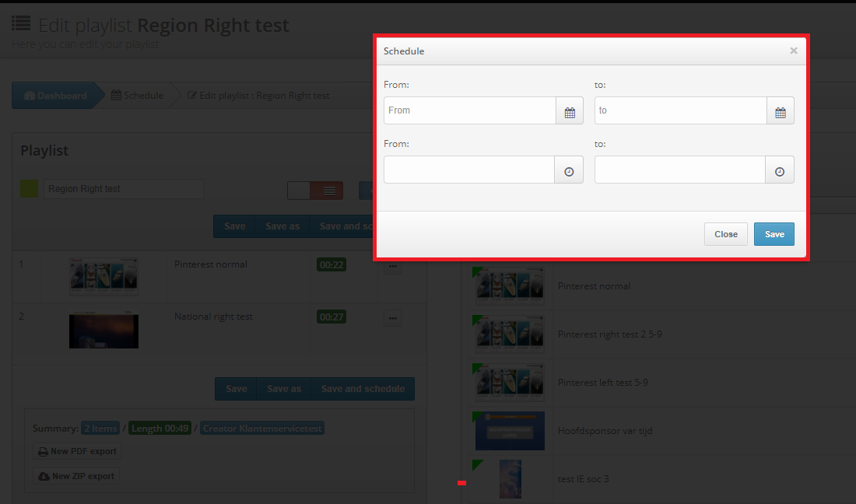Click the From time input field

[469, 170]
